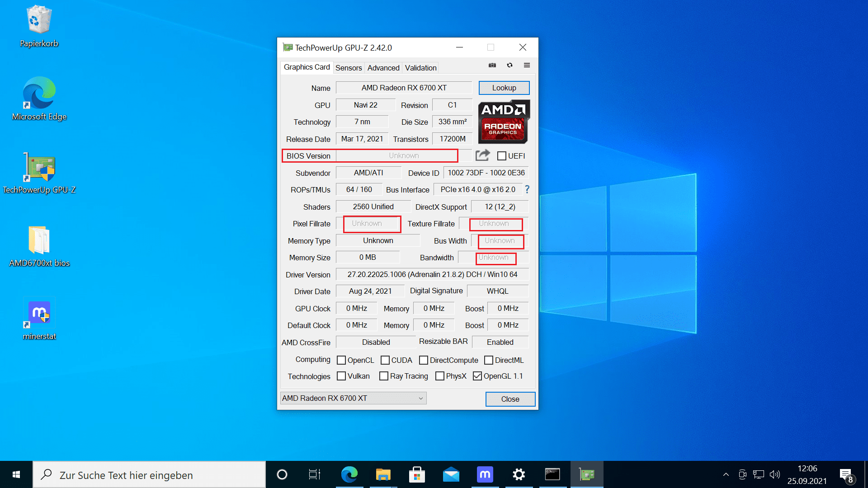Image resolution: width=868 pixels, height=488 pixels.
Task: Toggle the PhysX checkbox
Action: [x=440, y=376]
